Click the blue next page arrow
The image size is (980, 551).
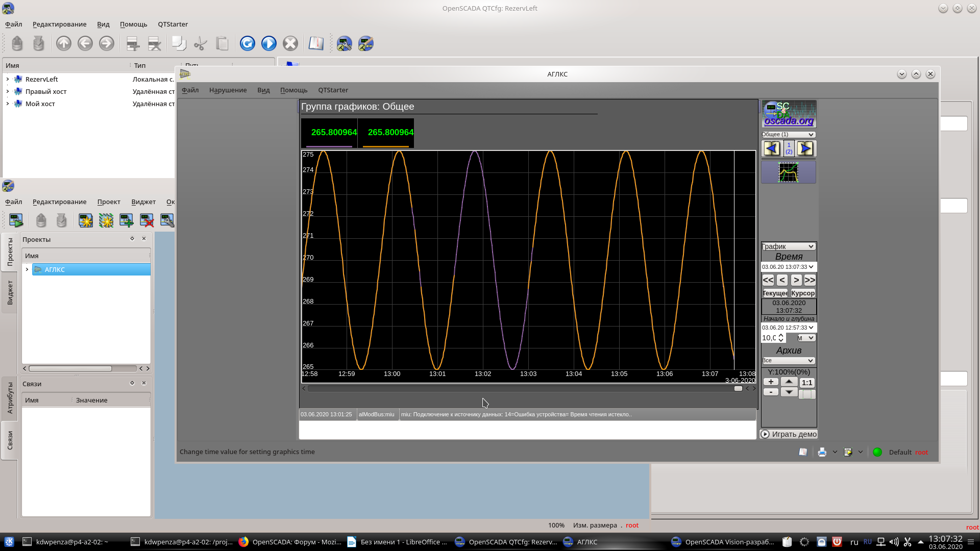(x=806, y=148)
